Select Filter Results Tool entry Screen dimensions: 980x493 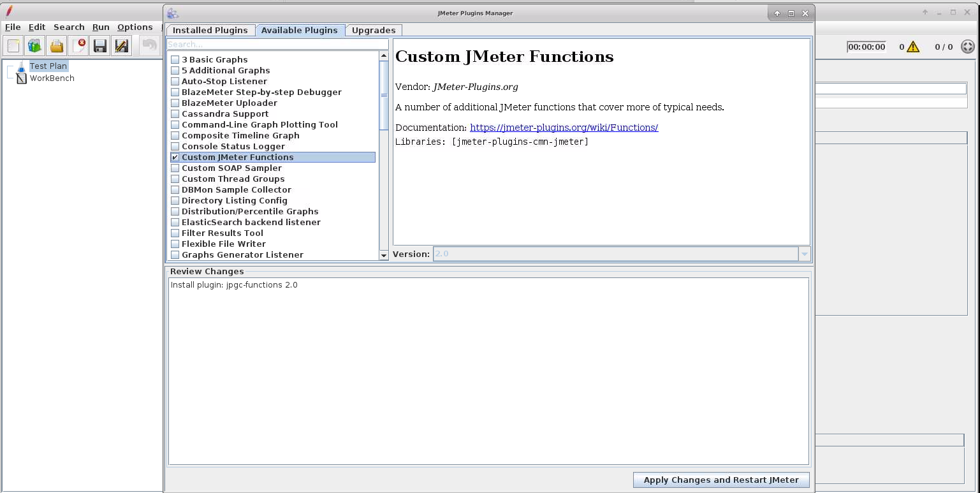(223, 233)
